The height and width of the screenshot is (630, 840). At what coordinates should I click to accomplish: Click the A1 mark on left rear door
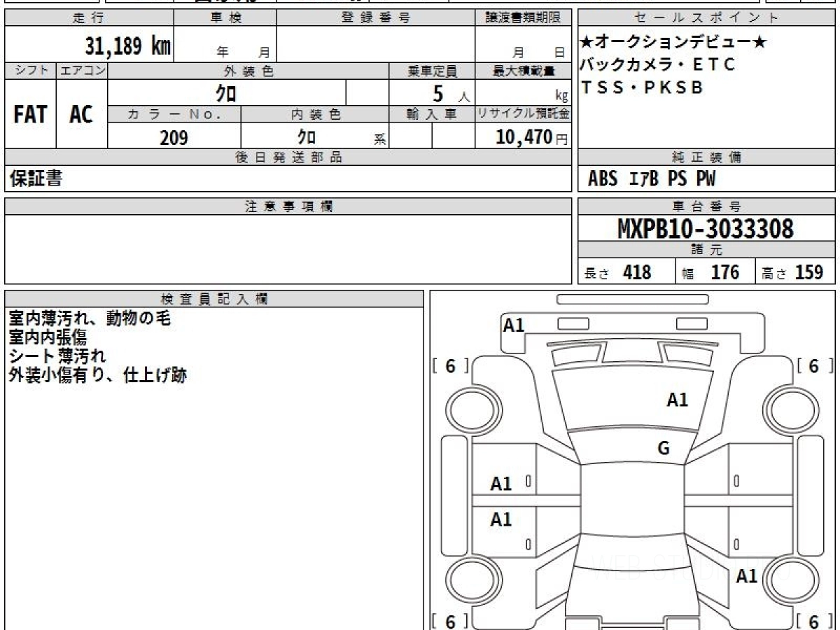(x=501, y=519)
